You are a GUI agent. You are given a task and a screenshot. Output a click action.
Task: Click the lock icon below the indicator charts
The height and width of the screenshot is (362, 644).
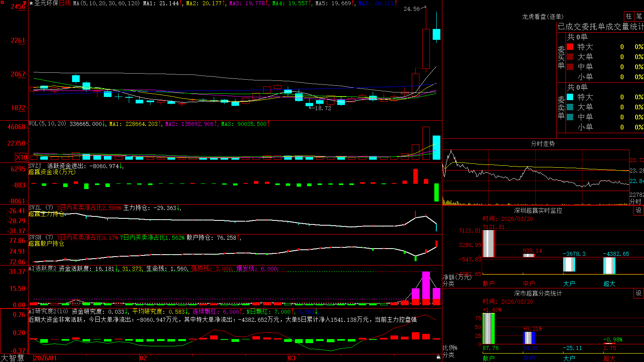coord(438,357)
